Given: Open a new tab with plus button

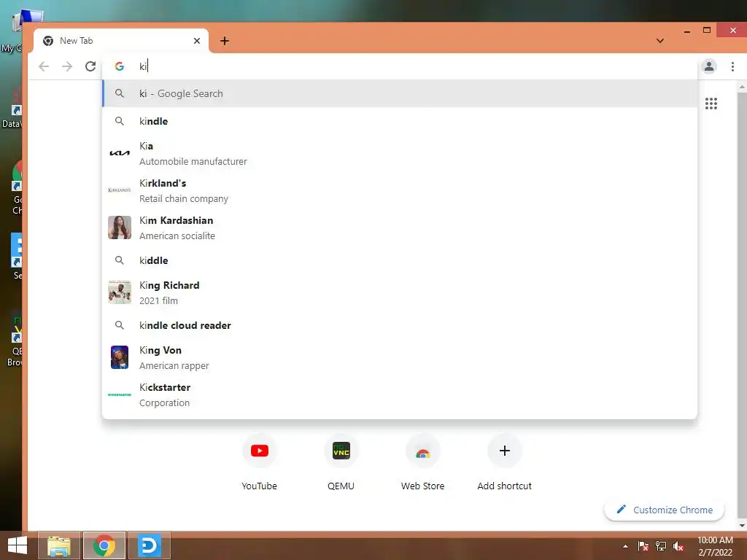Looking at the screenshot, I should pyautogui.click(x=225, y=41).
